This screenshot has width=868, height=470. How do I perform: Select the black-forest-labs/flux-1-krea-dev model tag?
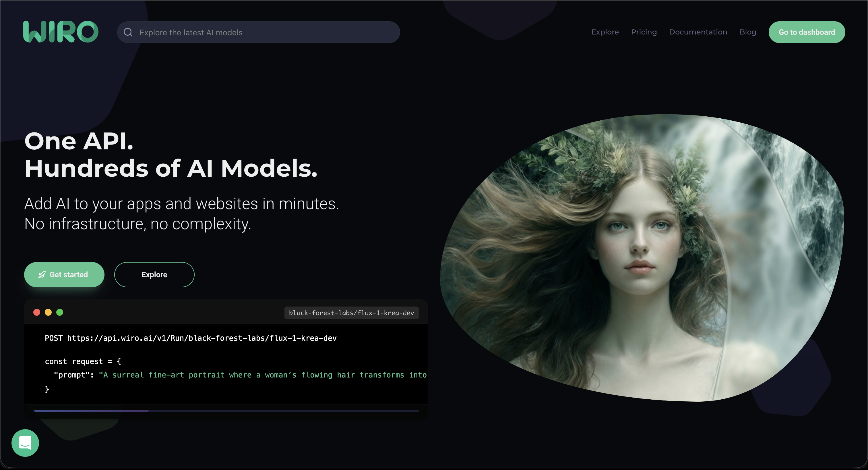tap(351, 313)
